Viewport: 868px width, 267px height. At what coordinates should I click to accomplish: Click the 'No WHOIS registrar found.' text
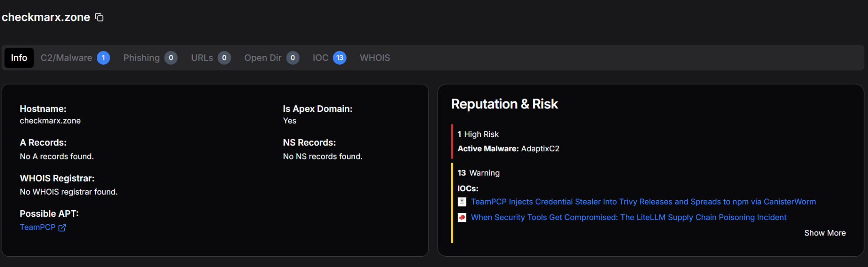[x=69, y=192]
